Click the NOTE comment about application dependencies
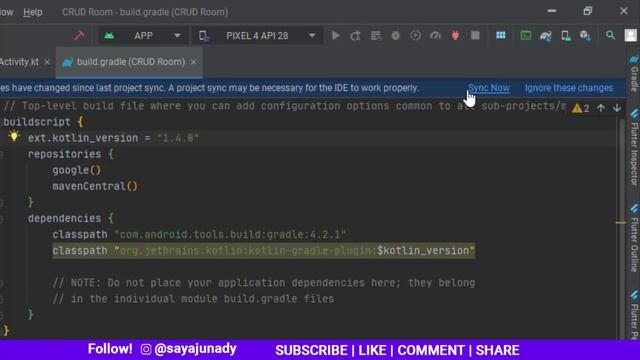Image resolution: width=640 pixels, height=360 pixels. click(264, 283)
